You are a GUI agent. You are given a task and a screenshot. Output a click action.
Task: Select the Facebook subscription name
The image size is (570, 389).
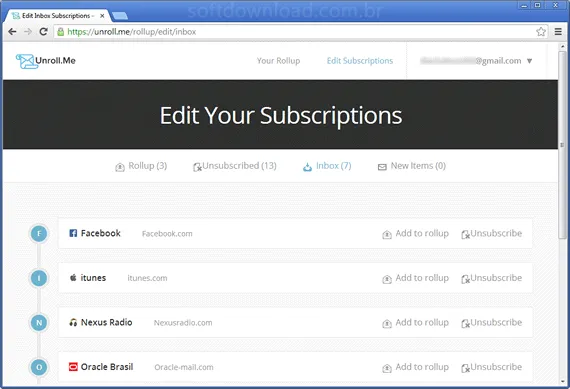pyautogui.click(x=101, y=233)
